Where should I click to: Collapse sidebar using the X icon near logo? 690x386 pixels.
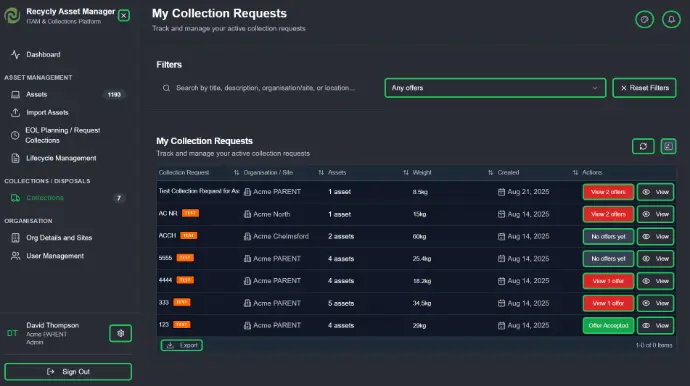[124, 16]
